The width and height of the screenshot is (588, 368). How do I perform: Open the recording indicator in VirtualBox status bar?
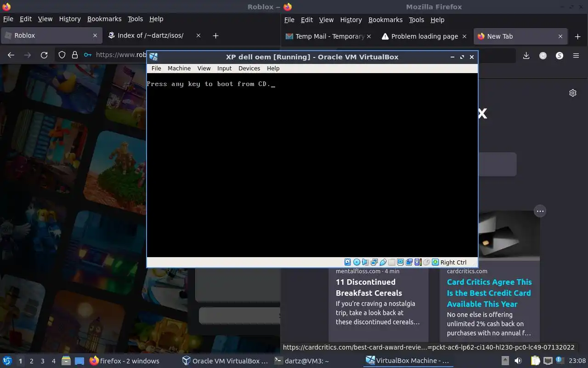pyautogui.click(x=409, y=262)
